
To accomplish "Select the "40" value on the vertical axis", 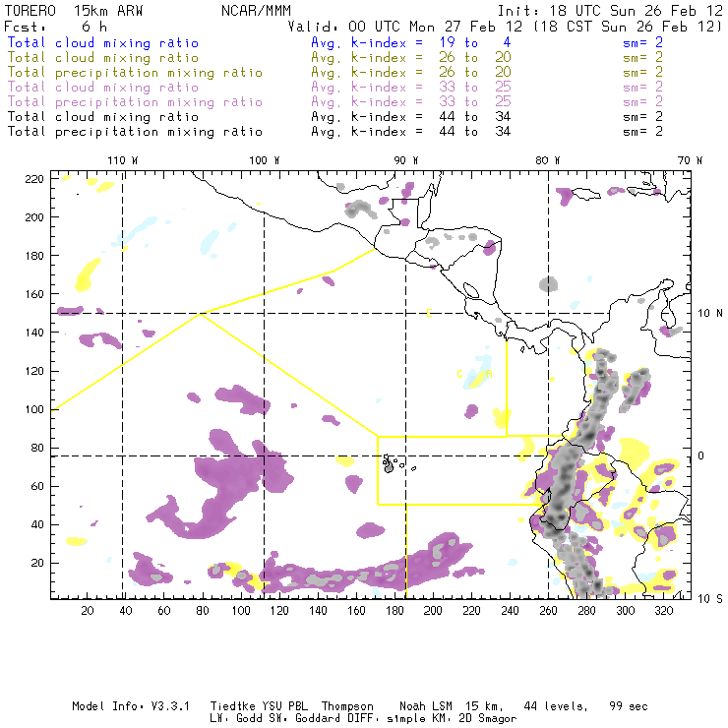I will click(x=38, y=524).
